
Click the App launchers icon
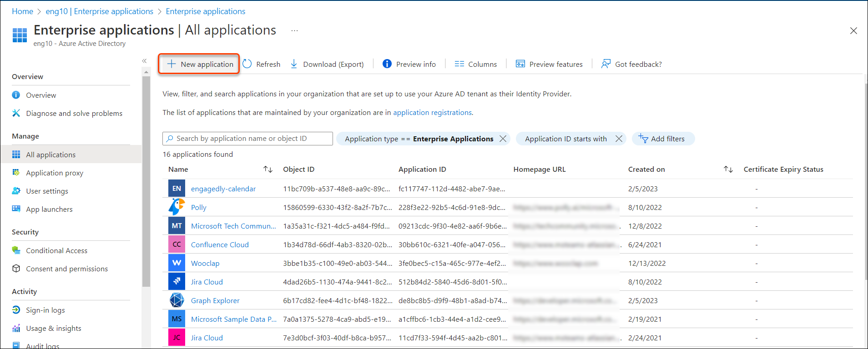pyautogui.click(x=16, y=209)
